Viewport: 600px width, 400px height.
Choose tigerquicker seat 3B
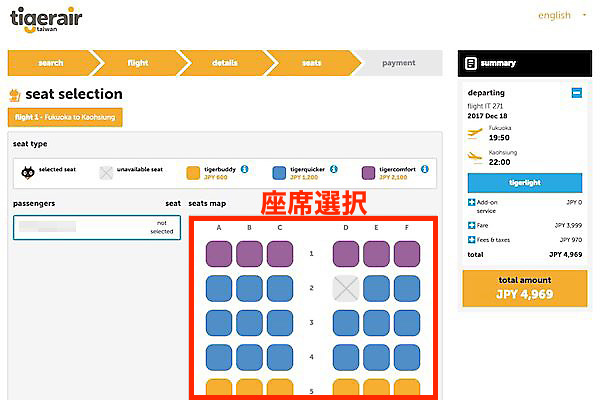pyautogui.click(x=249, y=323)
